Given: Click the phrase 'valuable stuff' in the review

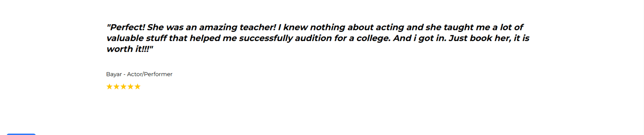Looking at the screenshot, I should pyautogui.click(x=137, y=38).
